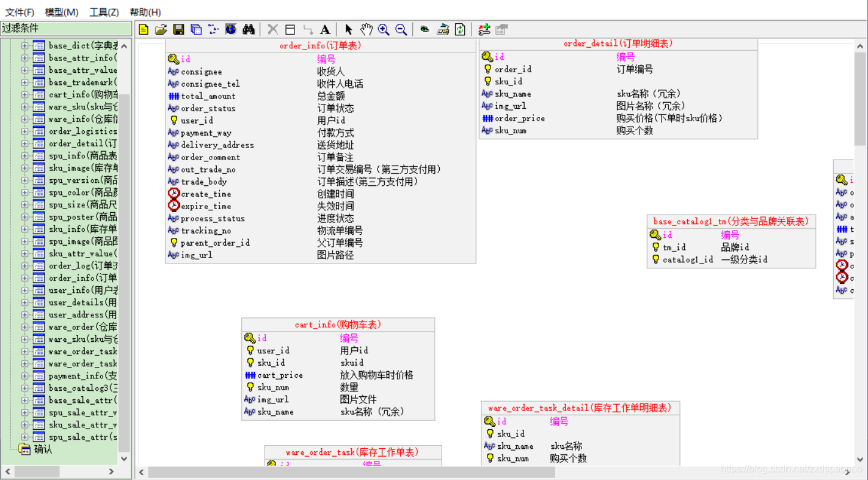Click the greyed-out last toolbar icon

tap(501, 29)
